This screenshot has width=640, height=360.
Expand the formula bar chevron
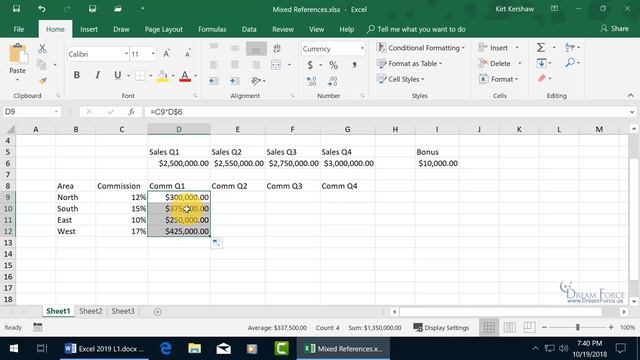[x=632, y=111]
